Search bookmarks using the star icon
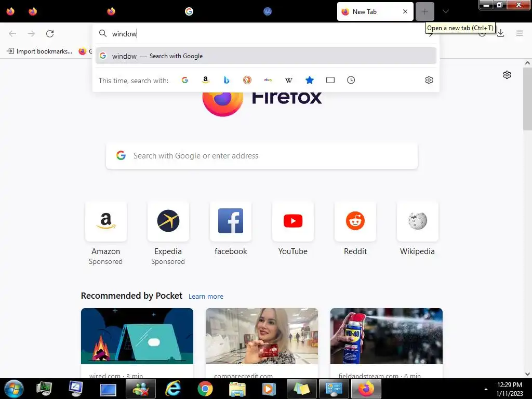532x399 pixels. coord(310,80)
